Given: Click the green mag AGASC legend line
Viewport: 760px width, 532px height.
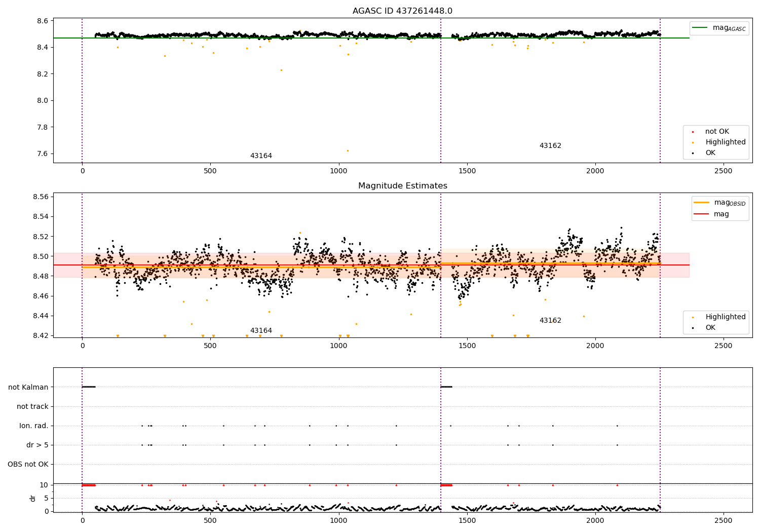Looking at the screenshot, I should click(x=701, y=28).
